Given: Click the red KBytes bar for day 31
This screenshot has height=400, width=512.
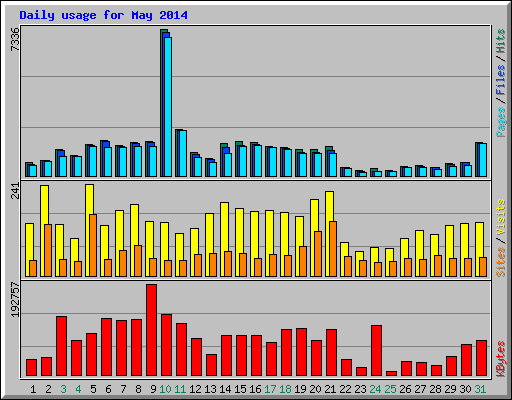Looking at the screenshot, I should 482,358.
